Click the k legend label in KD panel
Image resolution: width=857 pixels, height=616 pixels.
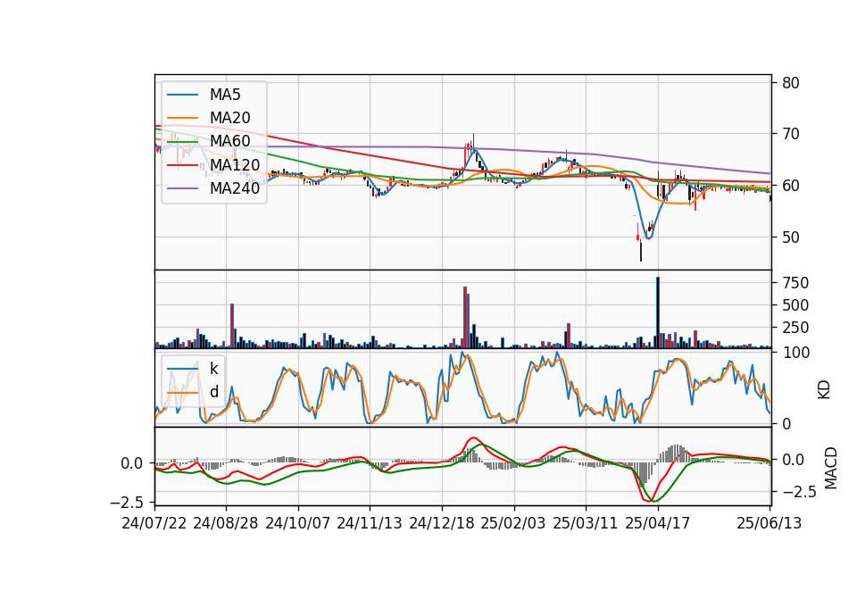[213, 369]
